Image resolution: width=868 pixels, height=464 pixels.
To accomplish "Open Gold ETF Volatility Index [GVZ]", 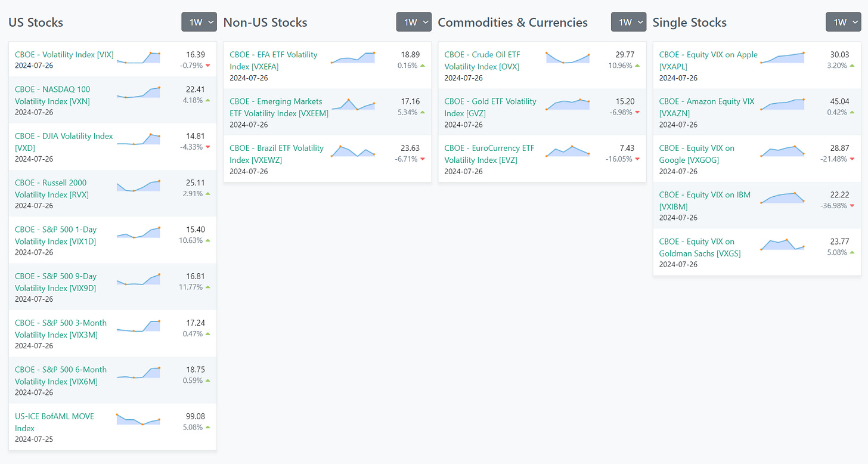I will coord(491,107).
